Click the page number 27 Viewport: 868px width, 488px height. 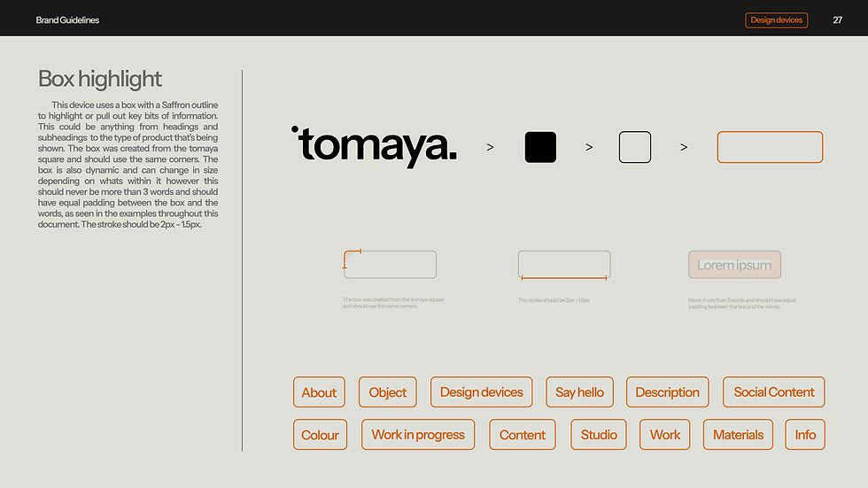point(838,19)
